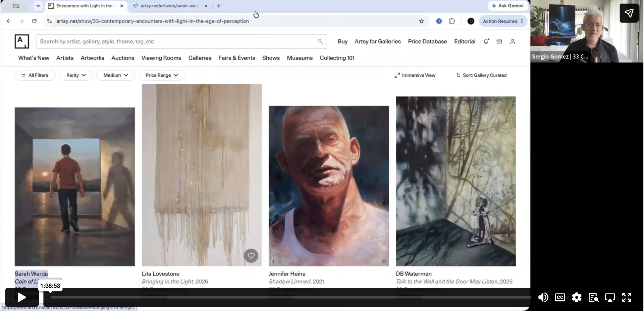Click the Chrome profile avatar icon

tap(471, 21)
